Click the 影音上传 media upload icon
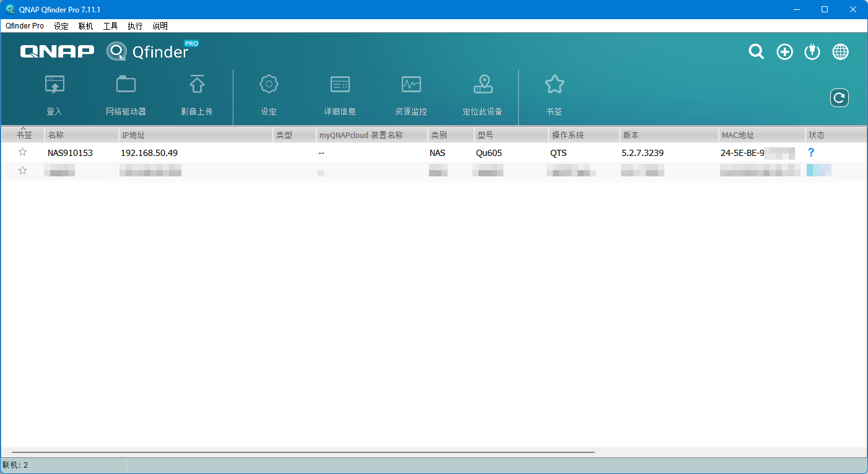The width and height of the screenshot is (868, 474). point(197,85)
